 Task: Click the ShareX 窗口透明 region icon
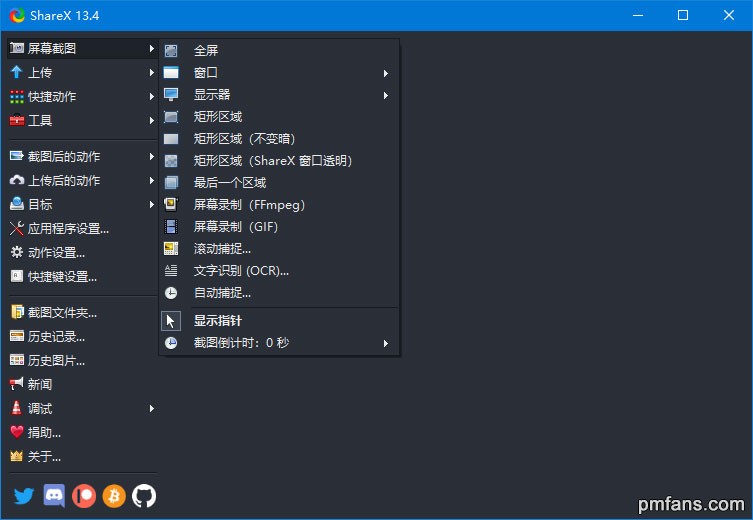pyautogui.click(x=171, y=161)
